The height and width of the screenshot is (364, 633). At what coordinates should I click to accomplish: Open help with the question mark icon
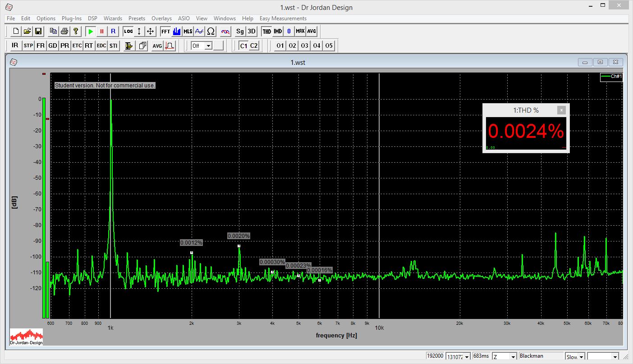[76, 31]
